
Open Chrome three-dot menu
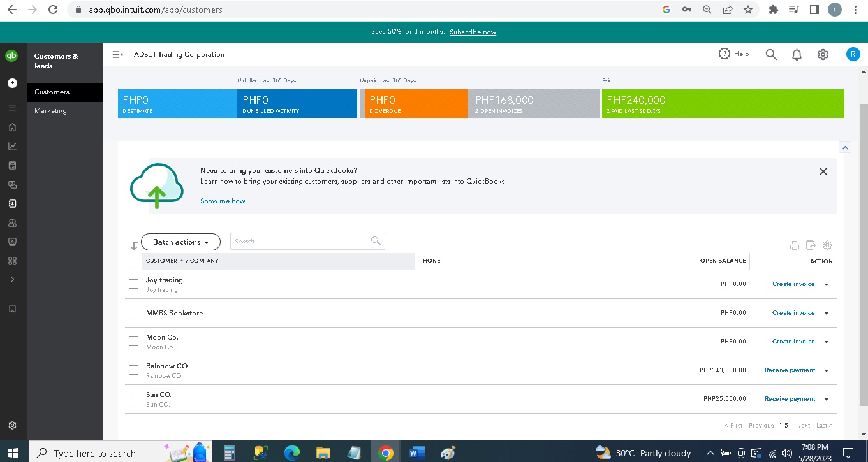click(855, 10)
